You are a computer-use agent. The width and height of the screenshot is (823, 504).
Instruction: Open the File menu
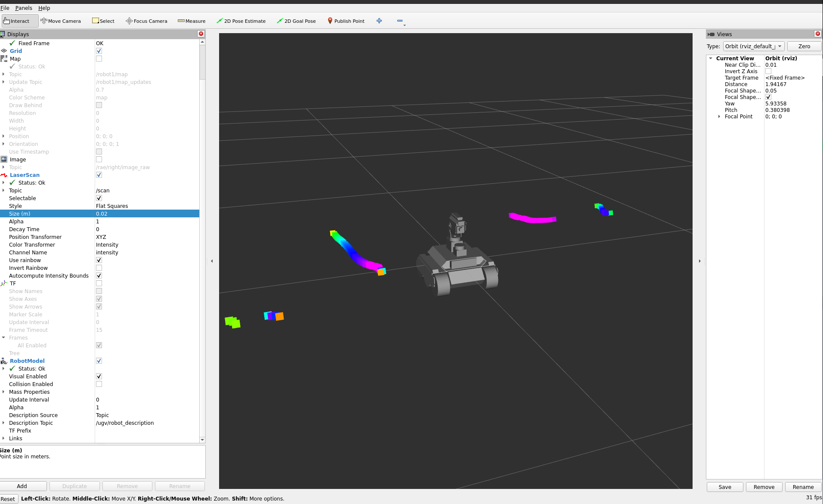point(5,8)
